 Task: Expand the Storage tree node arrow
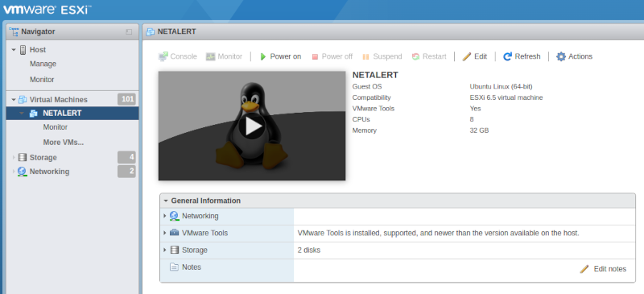coord(14,158)
